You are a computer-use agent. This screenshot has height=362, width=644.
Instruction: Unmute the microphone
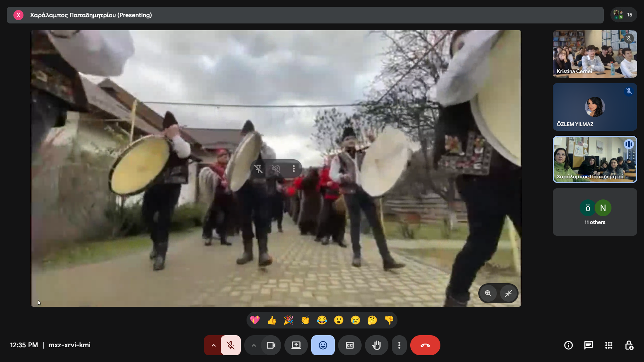[x=230, y=345]
